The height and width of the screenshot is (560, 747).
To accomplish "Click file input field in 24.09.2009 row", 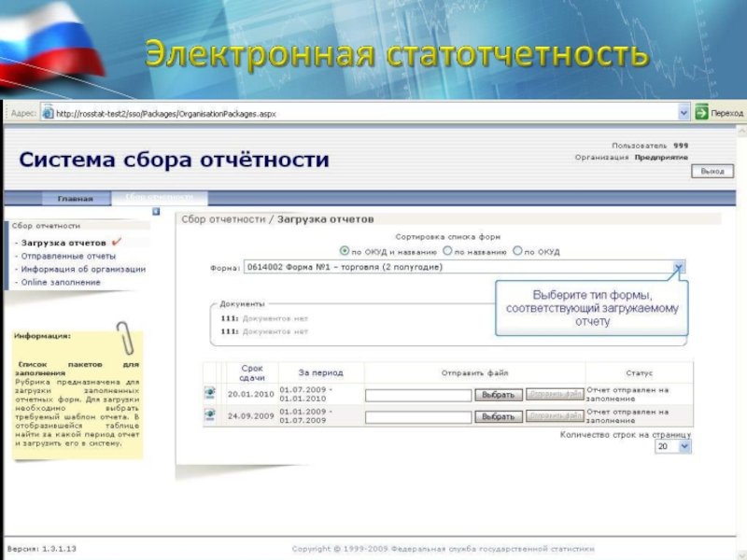I will 418,417.
